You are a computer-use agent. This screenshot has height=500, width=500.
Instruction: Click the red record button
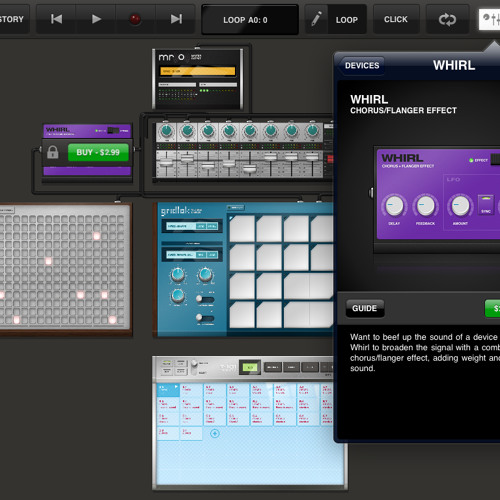coord(135,19)
